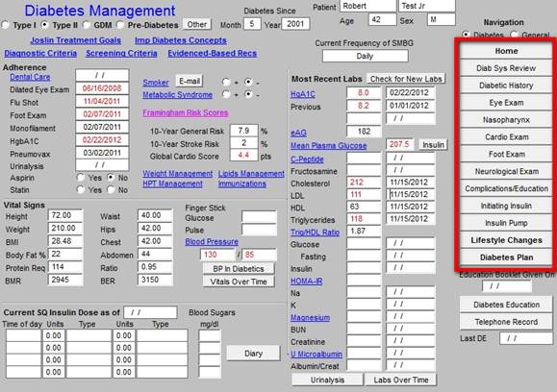Viewport: 557px width, 392px height.
Task: View the HgA1C lab link
Action: coord(303,94)
